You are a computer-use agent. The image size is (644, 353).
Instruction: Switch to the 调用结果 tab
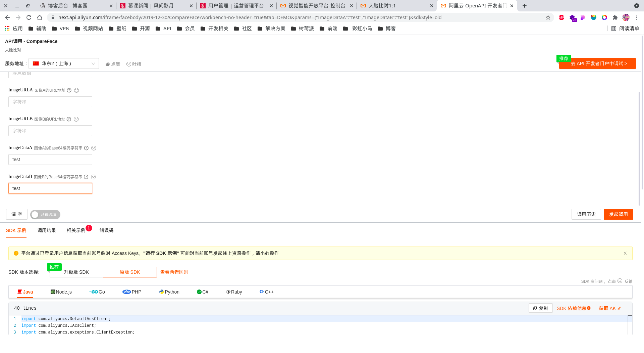click(x=47, y=230)
